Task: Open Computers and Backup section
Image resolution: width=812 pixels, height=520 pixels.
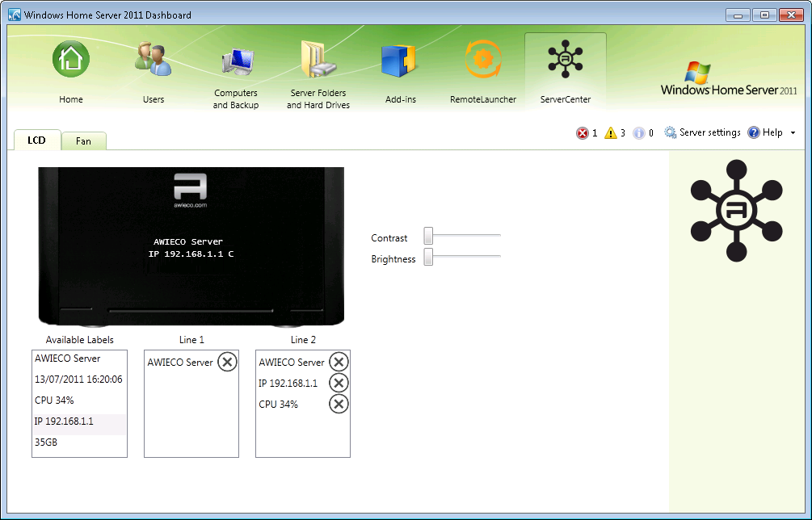Action: click(236, 78)
